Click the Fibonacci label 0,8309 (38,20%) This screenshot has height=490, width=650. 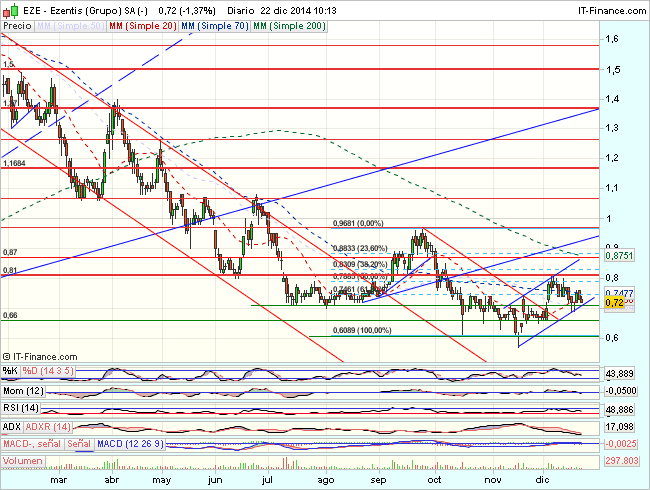coord(360,264)
